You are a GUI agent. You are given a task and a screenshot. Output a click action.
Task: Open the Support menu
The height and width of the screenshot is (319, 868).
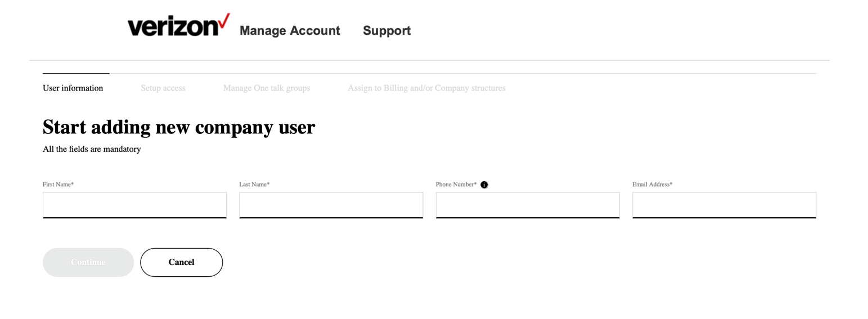click(x=386, y=30)
